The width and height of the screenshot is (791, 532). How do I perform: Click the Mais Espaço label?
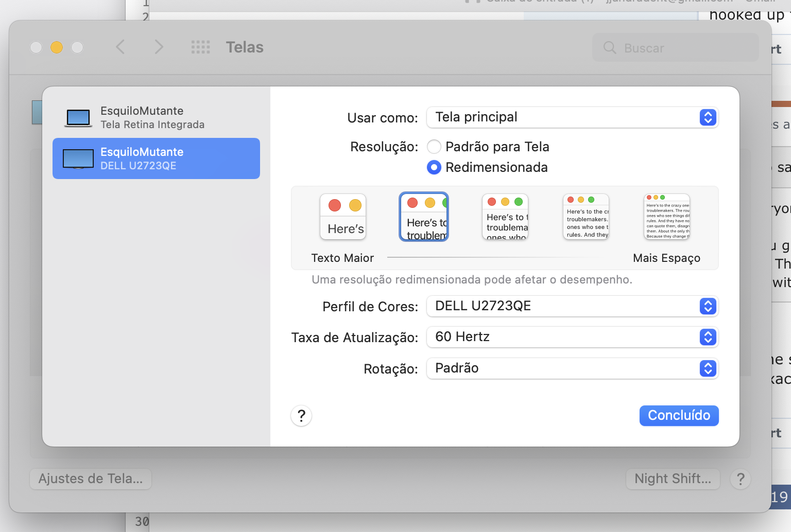tap(666, 258)
